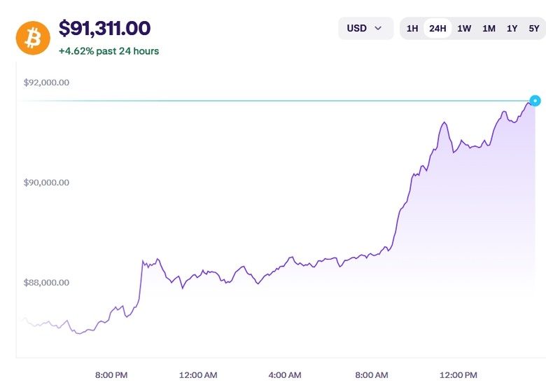This screenshot has height=392, width=546.
Task: Click the $91,311.00 price heading
Action: [x=104, y=28]
